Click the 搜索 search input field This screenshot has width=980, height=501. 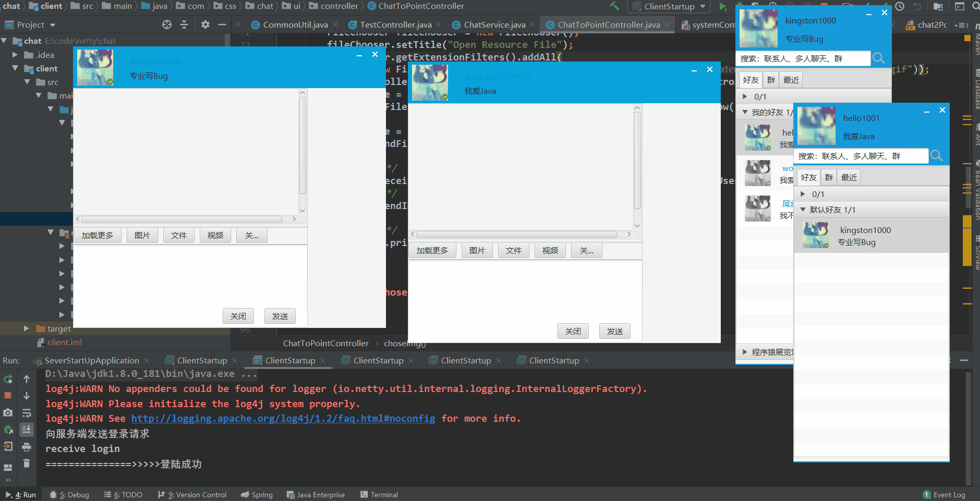point(803,58)
